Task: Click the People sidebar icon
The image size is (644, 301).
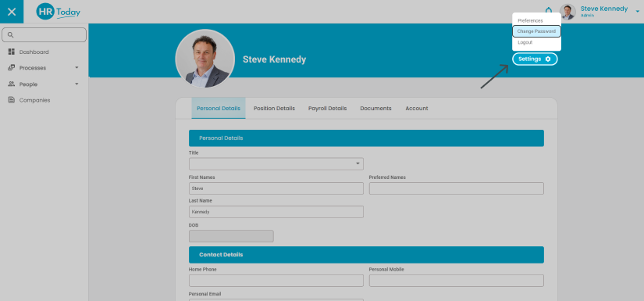Action: [12, 84]
